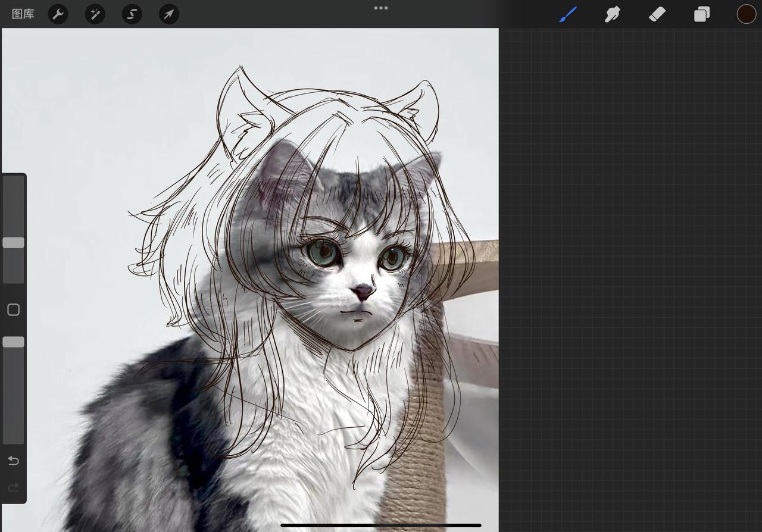The height and width of the screenshot is (532, 762).
Task: Activate the Transform arrow tool
Action: pos(169,14)
